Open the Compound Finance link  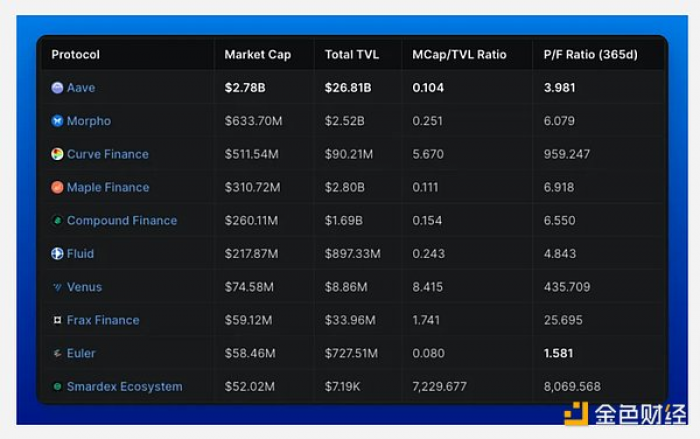(122, 221)
